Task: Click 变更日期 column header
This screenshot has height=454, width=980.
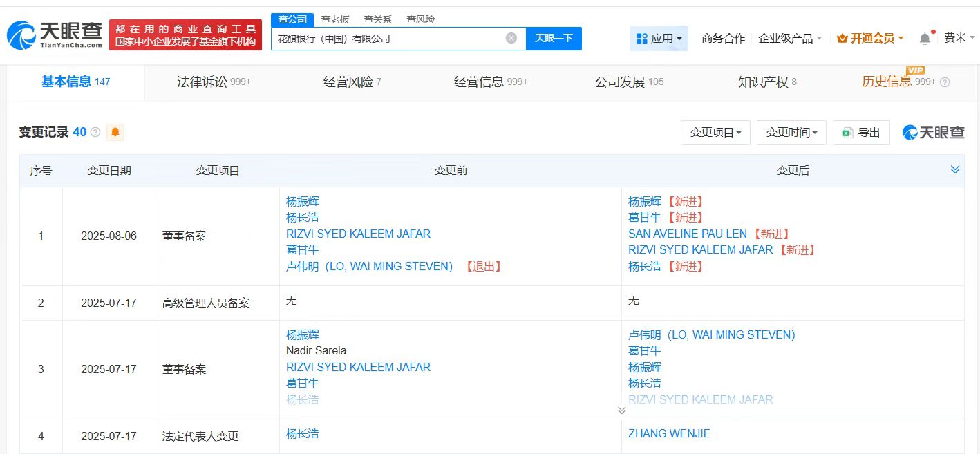Action: point(109,170)
